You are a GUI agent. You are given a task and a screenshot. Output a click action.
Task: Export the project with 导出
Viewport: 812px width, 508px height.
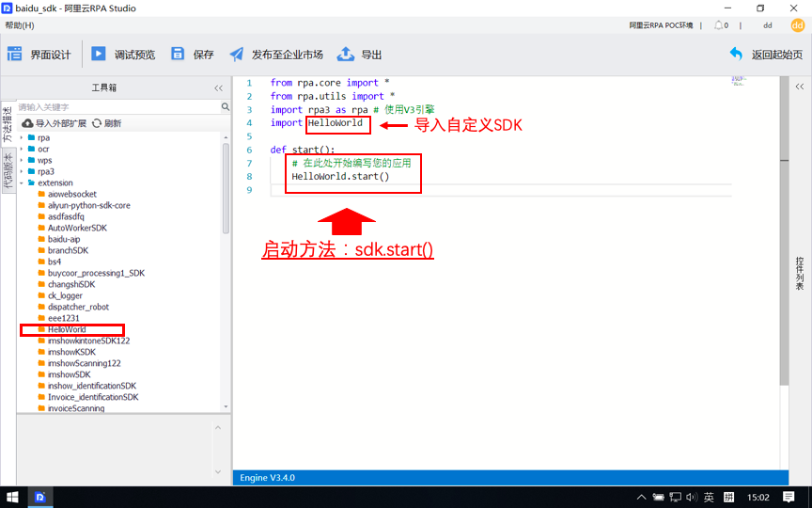[x=359, y=55]
